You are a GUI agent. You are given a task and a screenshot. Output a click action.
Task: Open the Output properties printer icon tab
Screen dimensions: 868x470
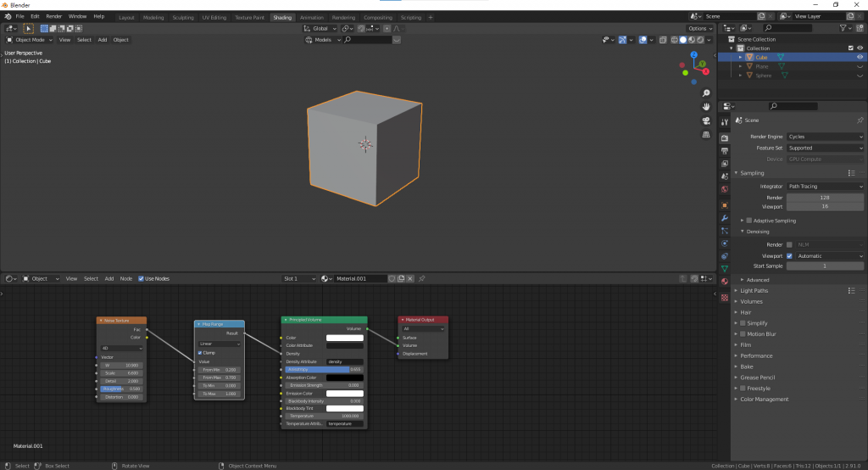coord(725,150)
